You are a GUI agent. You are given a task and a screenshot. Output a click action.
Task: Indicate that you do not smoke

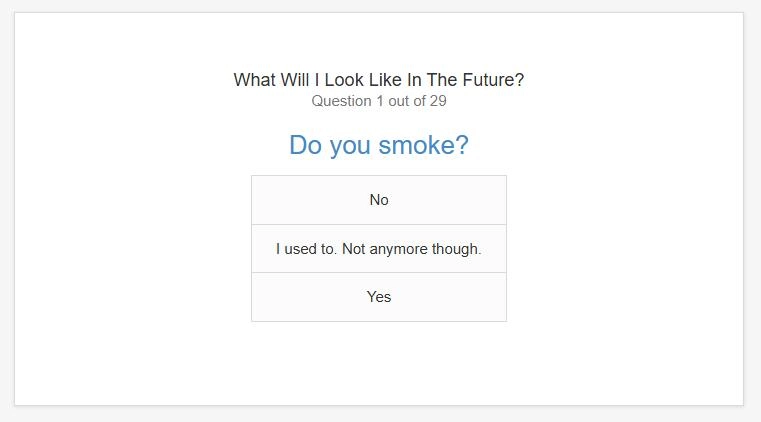click(x=379, y=200)
